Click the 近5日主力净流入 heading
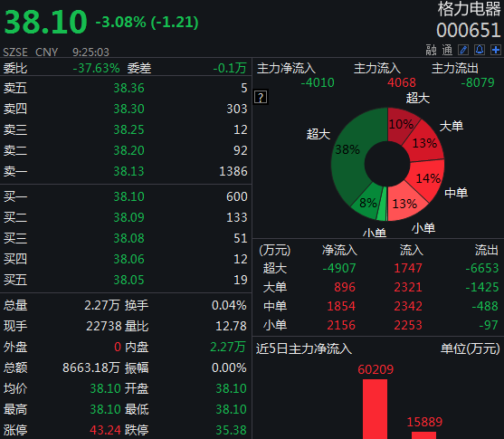The width and height of the screenshot is (504, 439). pos(304,349)
